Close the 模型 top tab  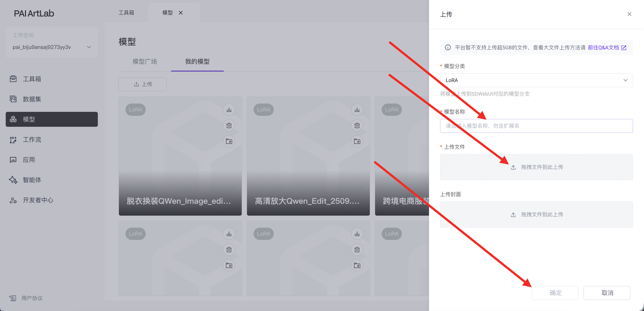[x=181, y=13]
